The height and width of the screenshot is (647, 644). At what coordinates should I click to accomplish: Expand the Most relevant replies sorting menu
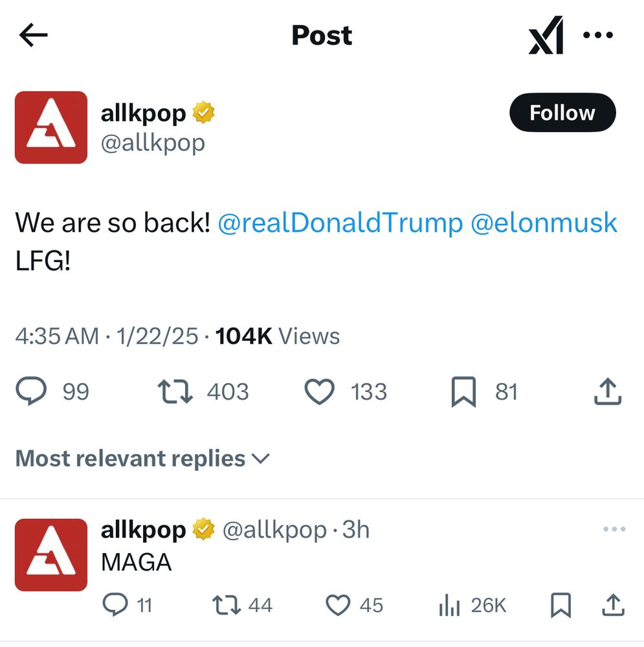(142, 458)
